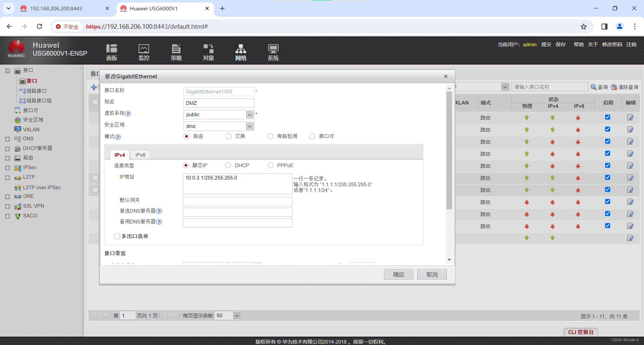Bookmark this page with star icon

(x=584, y=26)
